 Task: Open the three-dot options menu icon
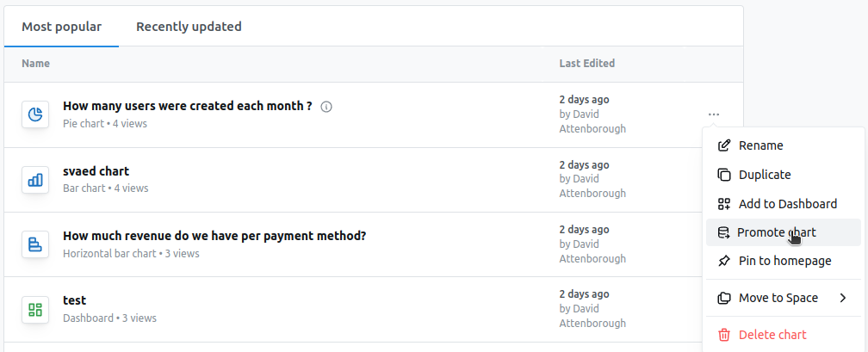[714, 114]
